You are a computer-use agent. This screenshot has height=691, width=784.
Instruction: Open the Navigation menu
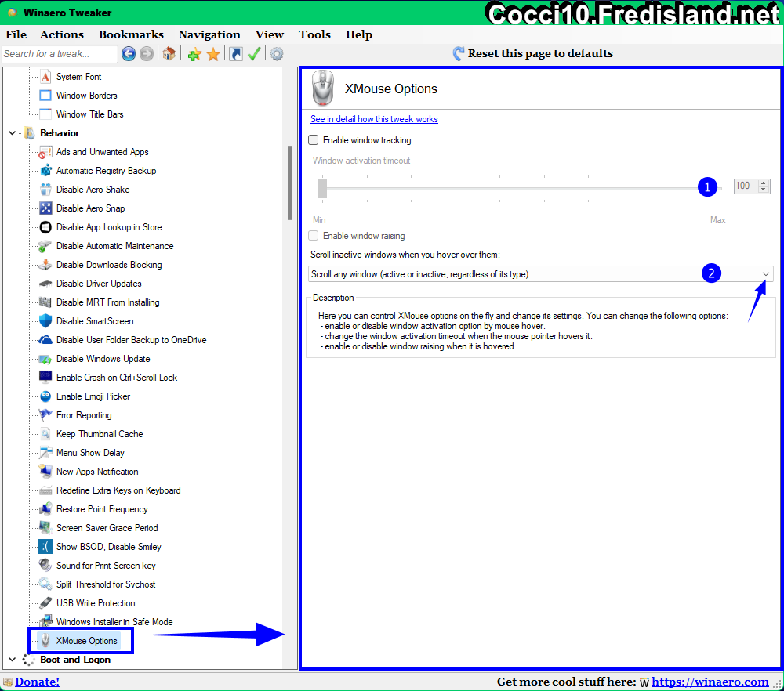pyautogui.click(x=209, y=34)
